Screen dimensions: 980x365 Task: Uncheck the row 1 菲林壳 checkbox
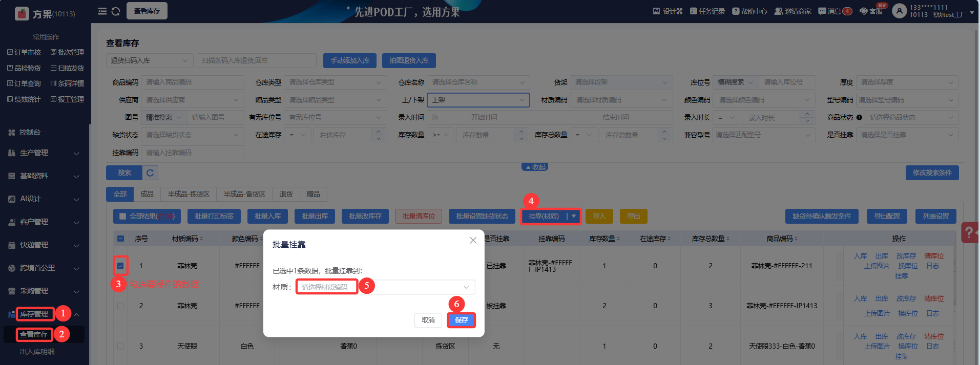coord(120,266)
